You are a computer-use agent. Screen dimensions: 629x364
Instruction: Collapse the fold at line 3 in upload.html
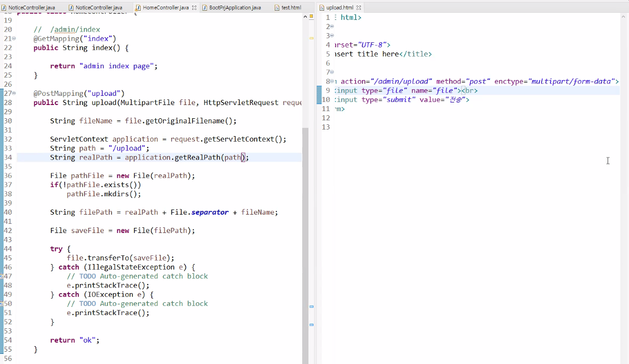tap(332, 36)
